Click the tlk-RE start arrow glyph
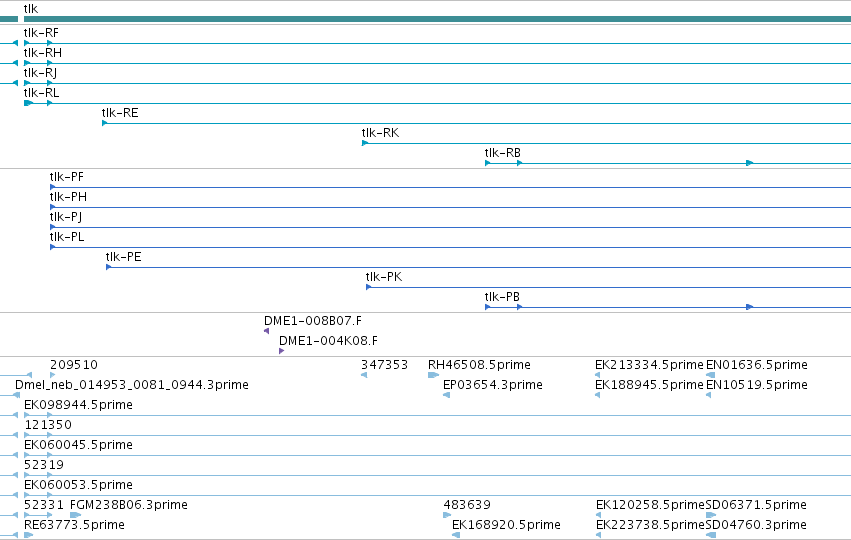This screenshot has height=540, width=851. [x=105, y=123]
